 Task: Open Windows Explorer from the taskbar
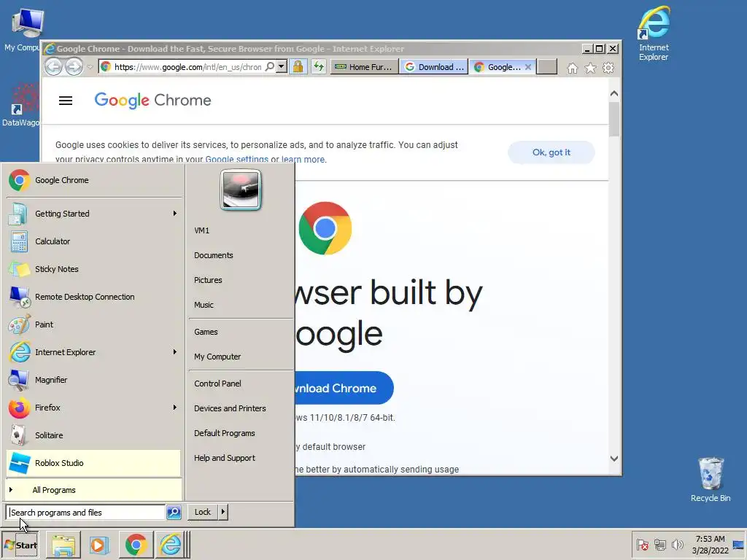coord(63,545)
